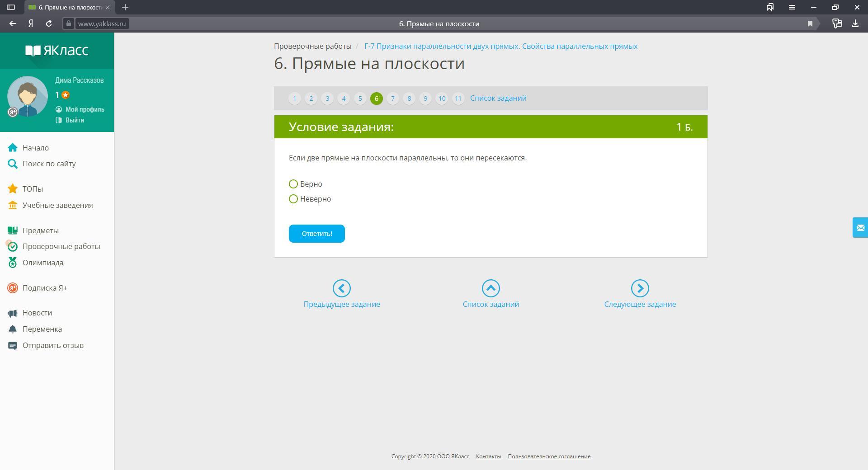Screen dimensions: 868x470
Task: Open 'Список заданий' link in task number bar
Action: pyautogui.click(x=498, y=98)
